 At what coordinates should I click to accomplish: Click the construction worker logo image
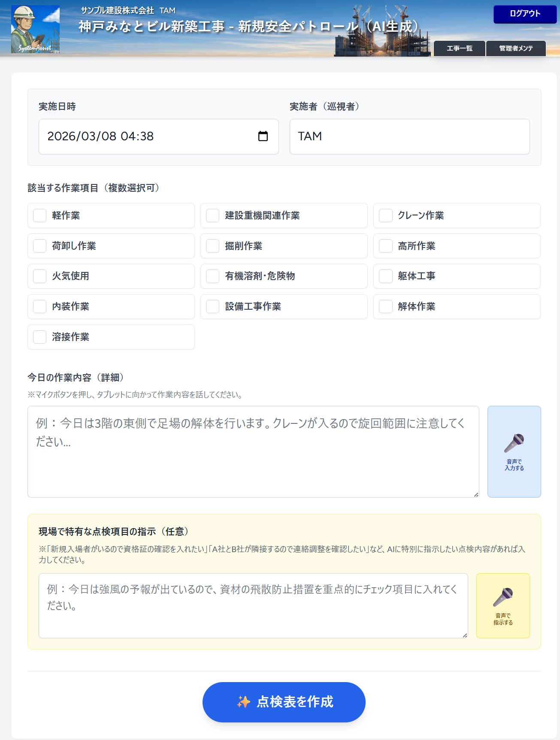pos(35,29)
